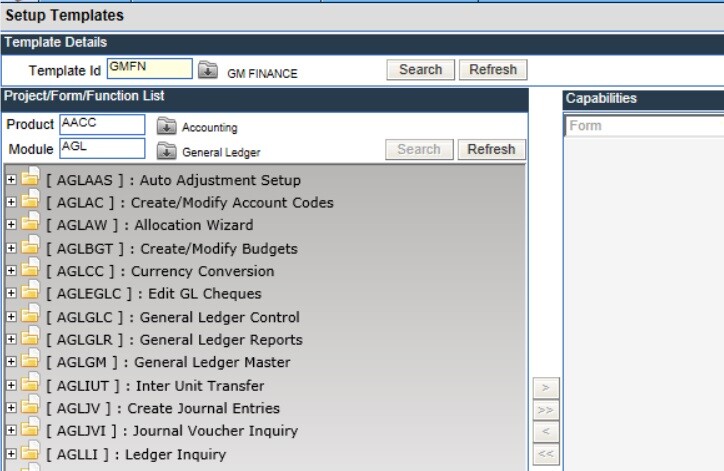
Task: Click the single left arrow remove button
Action: click(545, 432)
